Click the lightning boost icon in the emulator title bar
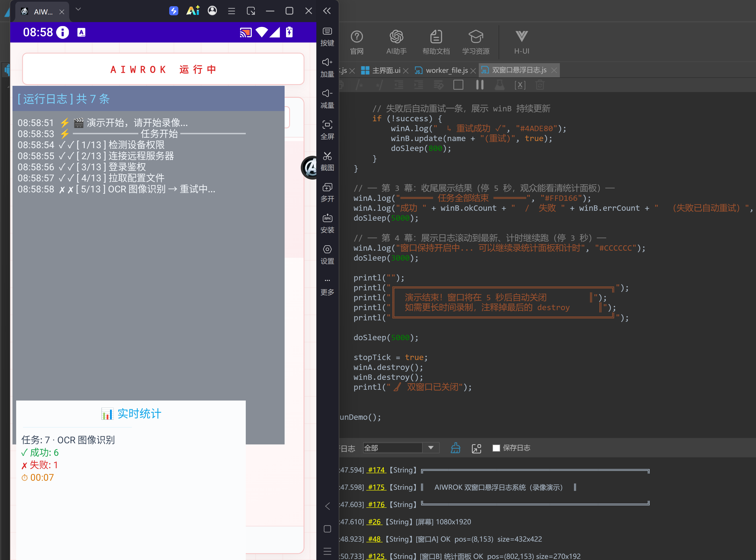Viewport: 756px width, 560px height. [174, 11]
